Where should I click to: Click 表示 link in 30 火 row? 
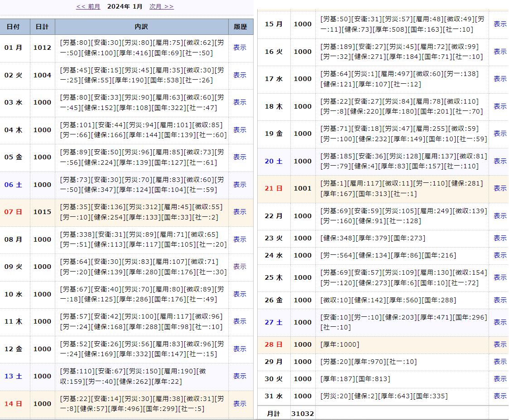(x=500, y=379)
